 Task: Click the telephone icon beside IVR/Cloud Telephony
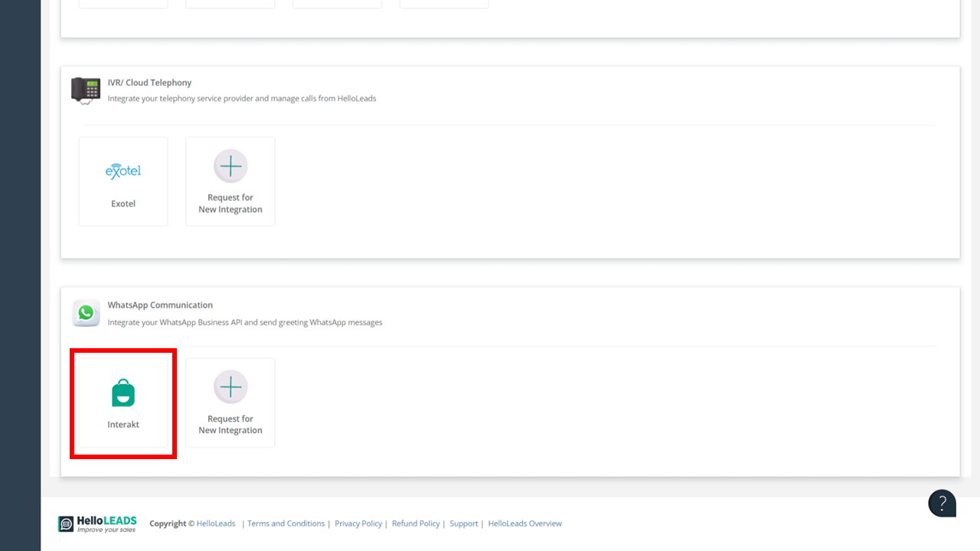[x=86, y=90]
